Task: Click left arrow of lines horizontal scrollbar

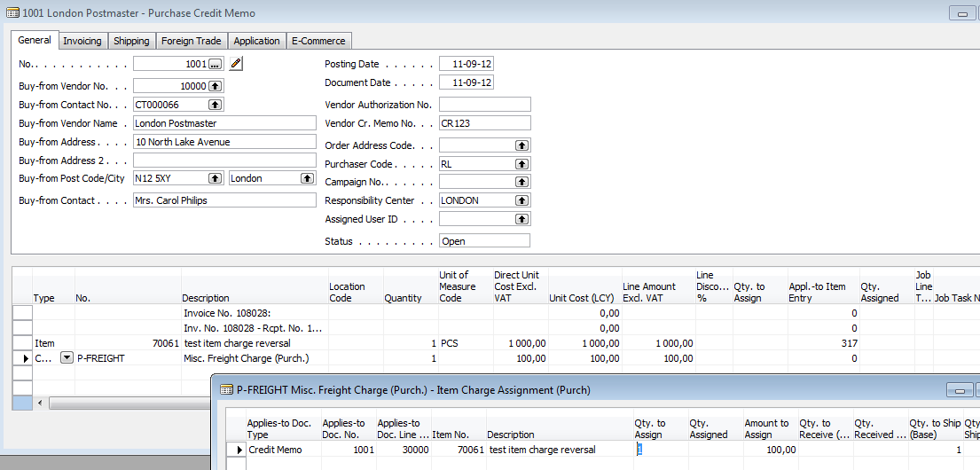Action: pos(39,403)
